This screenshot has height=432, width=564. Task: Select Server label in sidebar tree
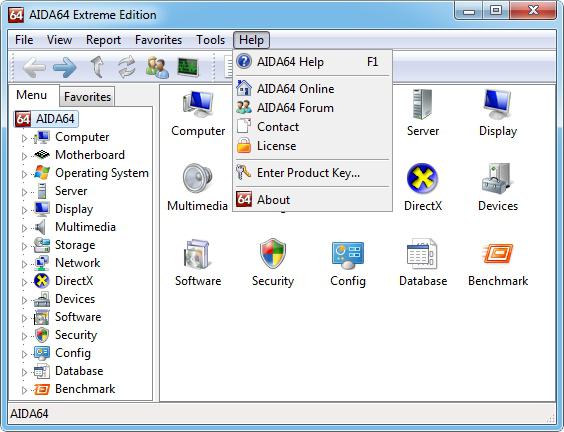[x=71, y=191]
